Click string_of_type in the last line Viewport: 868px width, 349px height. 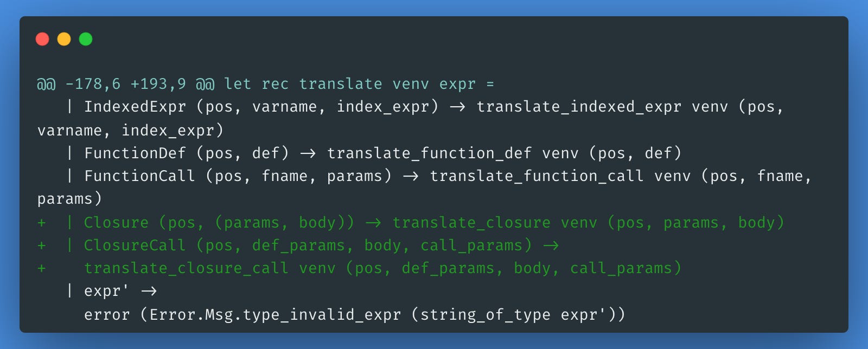486,315
